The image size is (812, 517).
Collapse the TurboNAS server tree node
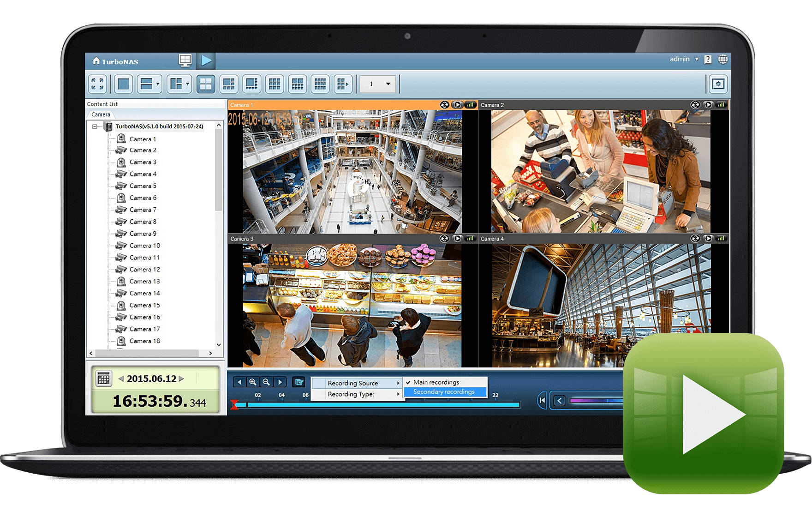pyautogui.click(x=95, y=126)
